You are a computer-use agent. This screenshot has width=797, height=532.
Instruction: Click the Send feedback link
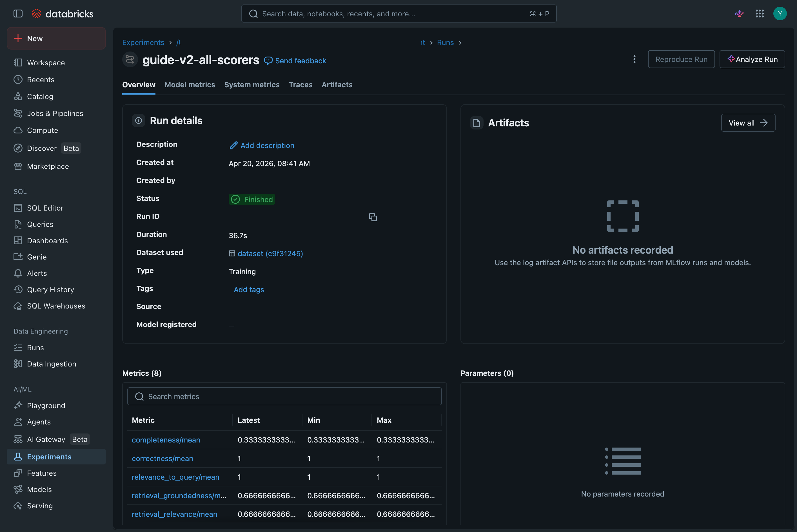tap(295, 61)
